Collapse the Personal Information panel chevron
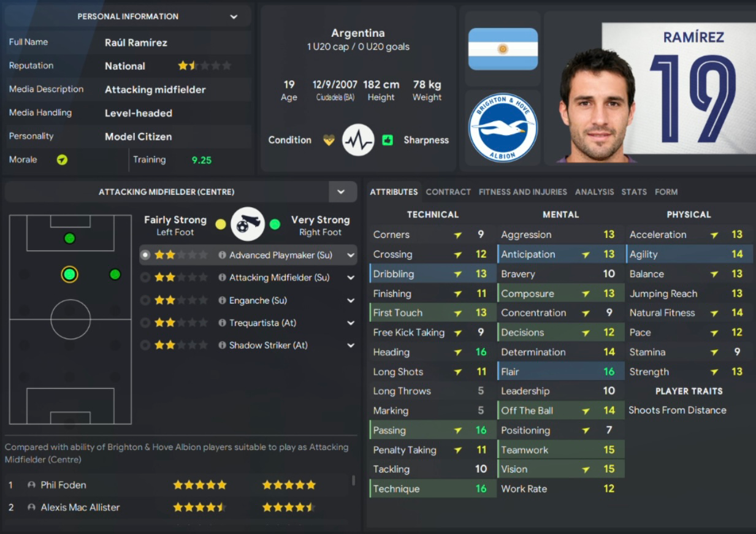The image size is (756, 534). coord(234,17)
